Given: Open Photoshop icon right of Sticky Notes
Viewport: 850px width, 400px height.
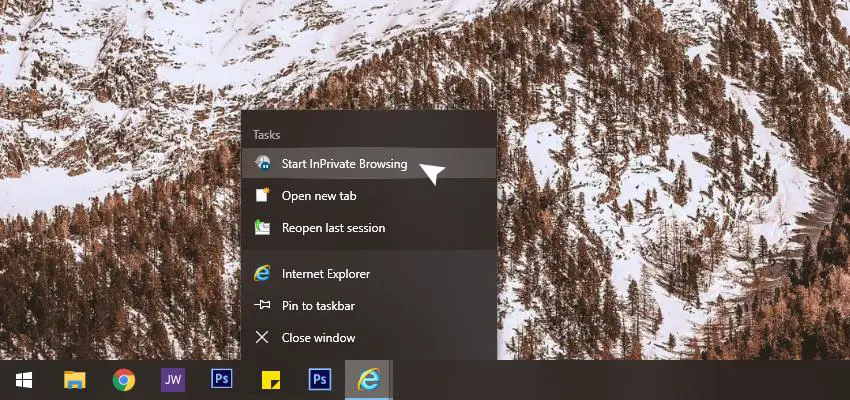Looking at the screenshot, I should pyautogui.click(x=319, y=380).
